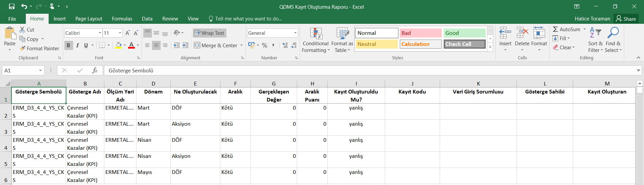Click the AutoSum sigma icon
Viewport: 644px width, 185px height.
click(555, 29)
